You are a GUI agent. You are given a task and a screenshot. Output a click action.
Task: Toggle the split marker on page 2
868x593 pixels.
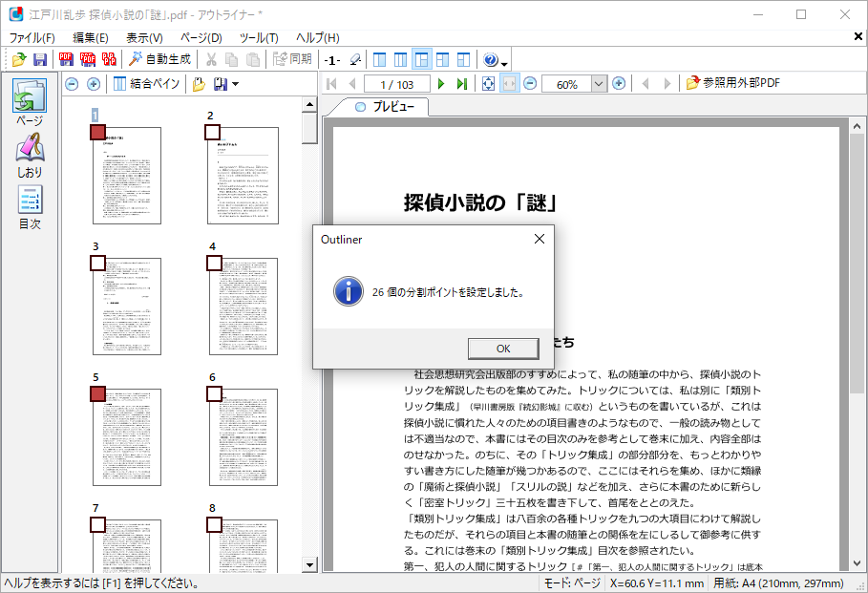(x=213, y=133)
